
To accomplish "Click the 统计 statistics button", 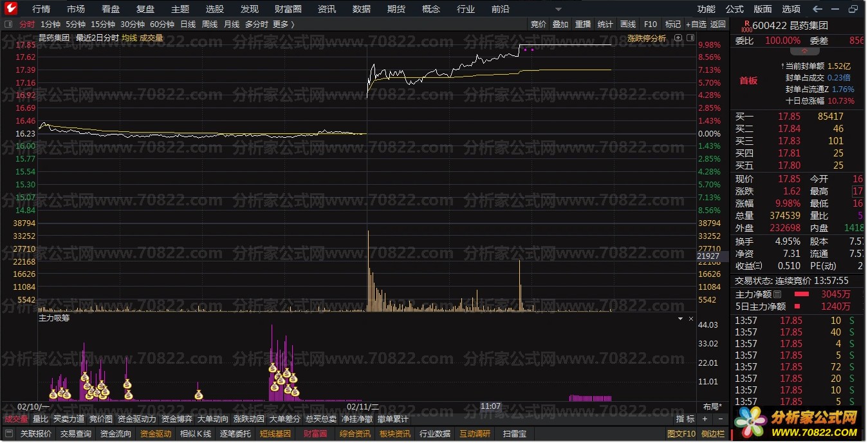I will [x=605, y=24].
